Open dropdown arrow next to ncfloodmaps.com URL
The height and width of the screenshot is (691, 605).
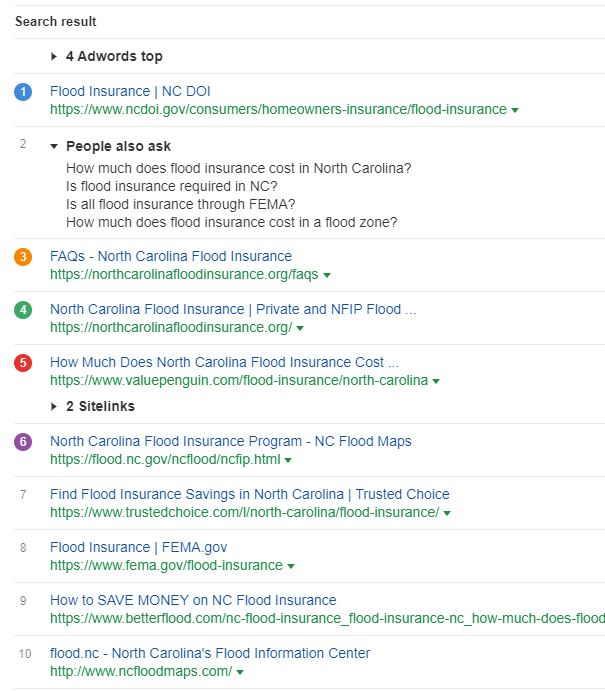pyautogui.click(x=240, y=672)
